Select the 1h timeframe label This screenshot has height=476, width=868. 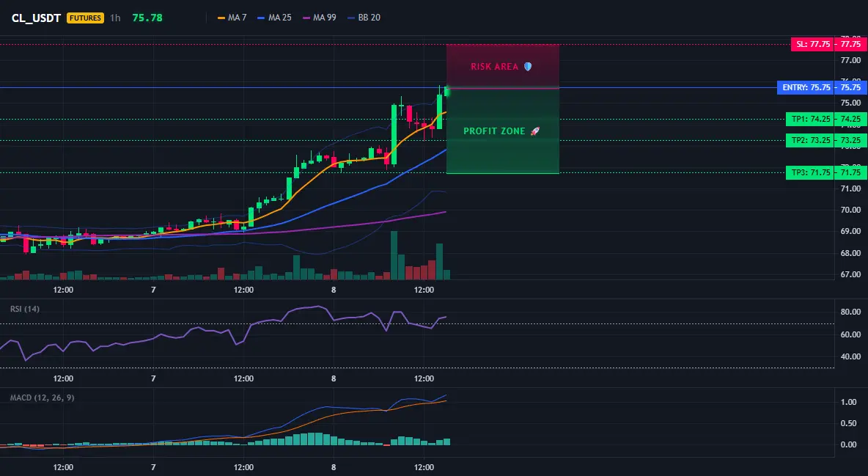[x=115, y=18]
